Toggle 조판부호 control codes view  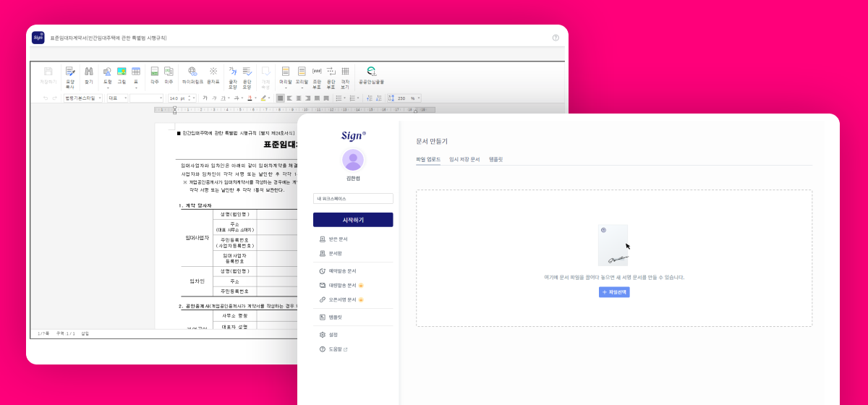coord(317,77)
